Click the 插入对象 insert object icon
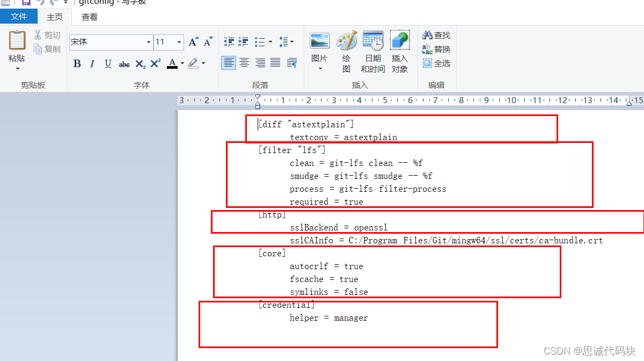The image size is (644, 361). point(400,41)
